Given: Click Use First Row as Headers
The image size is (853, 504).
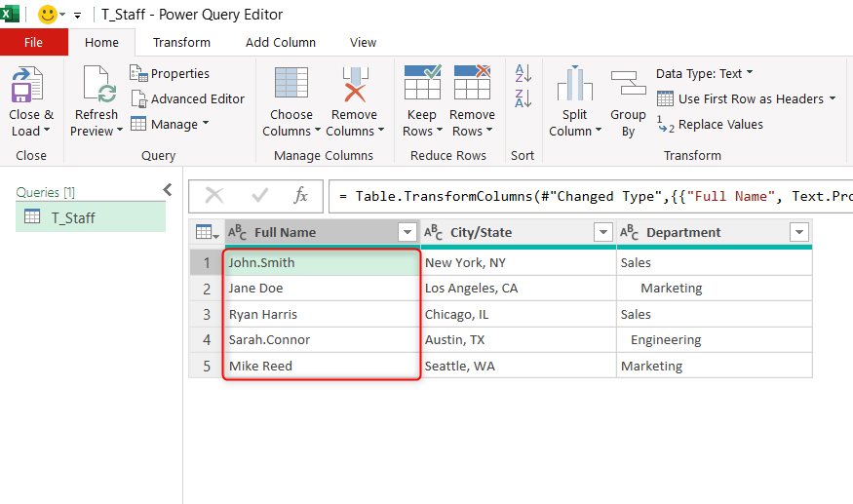Looking at the screenshot, I should coord(740,99).
